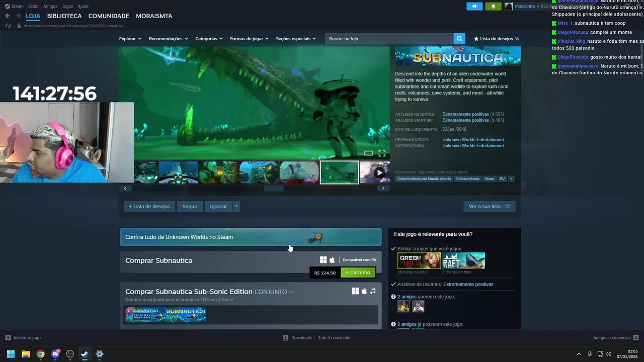Switch to the BIBLIOTECA tab

pyautogui.click(x=64, y=16)
